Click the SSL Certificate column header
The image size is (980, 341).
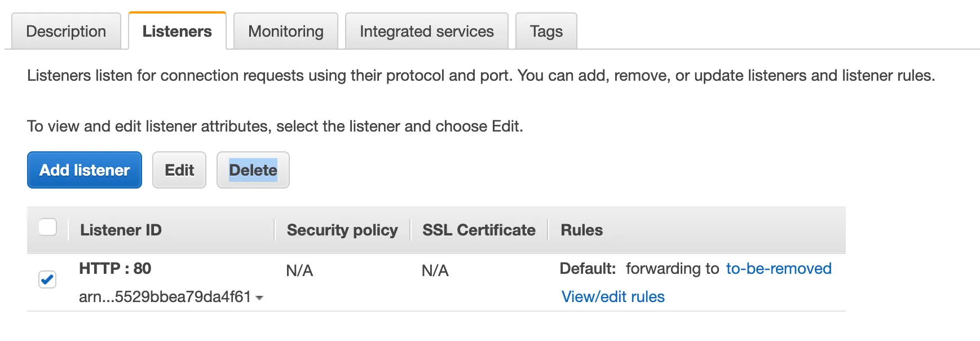[x=479, y=230]
